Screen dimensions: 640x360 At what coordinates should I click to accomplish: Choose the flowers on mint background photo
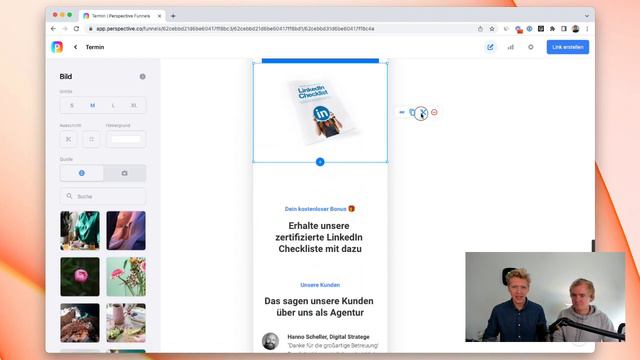coord(126,277)
